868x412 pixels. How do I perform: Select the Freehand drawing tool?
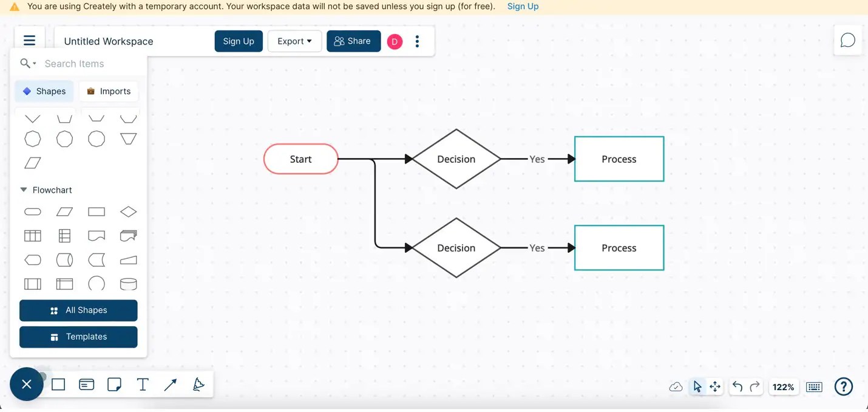[198, 384]
